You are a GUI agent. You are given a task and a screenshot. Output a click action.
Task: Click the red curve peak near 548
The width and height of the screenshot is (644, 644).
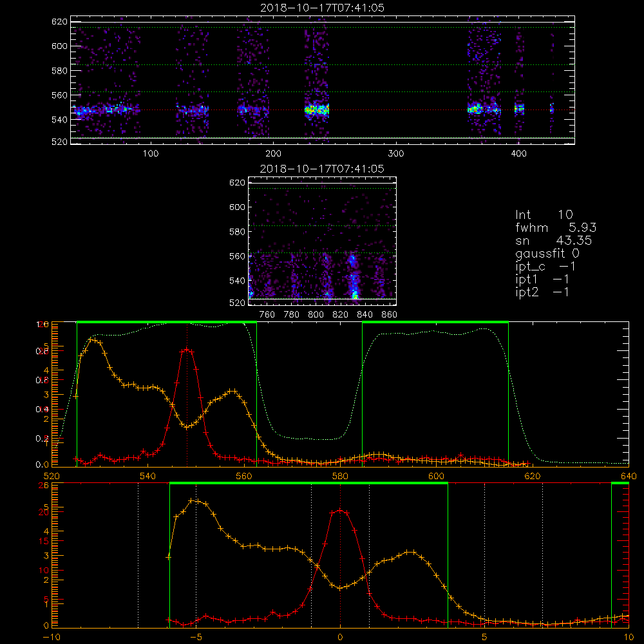click(x=187, y=350)
